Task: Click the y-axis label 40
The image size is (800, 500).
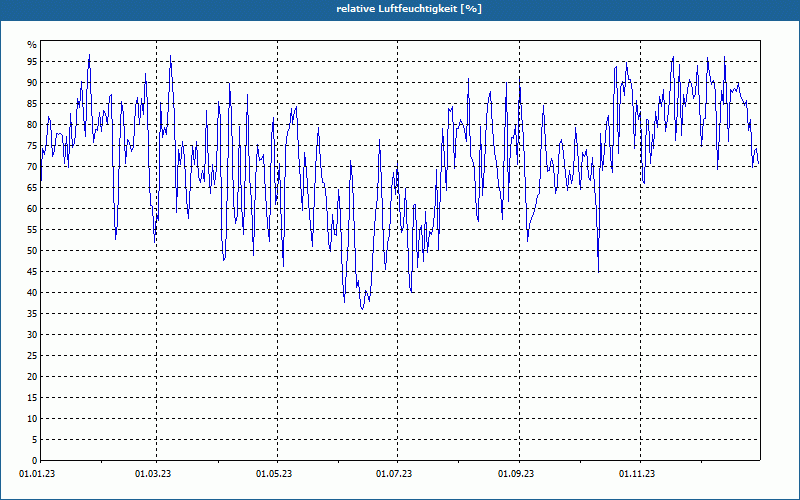Action: (x=32, y=292)
